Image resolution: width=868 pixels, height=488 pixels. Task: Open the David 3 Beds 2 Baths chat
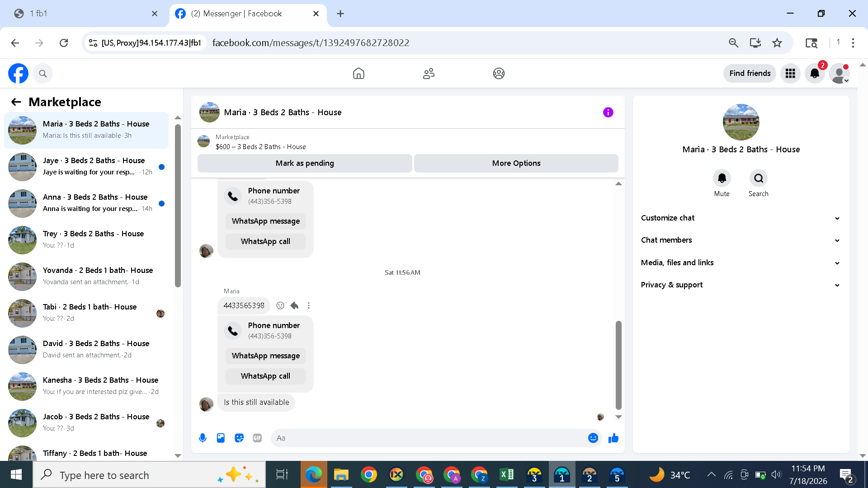pos(86,350)
